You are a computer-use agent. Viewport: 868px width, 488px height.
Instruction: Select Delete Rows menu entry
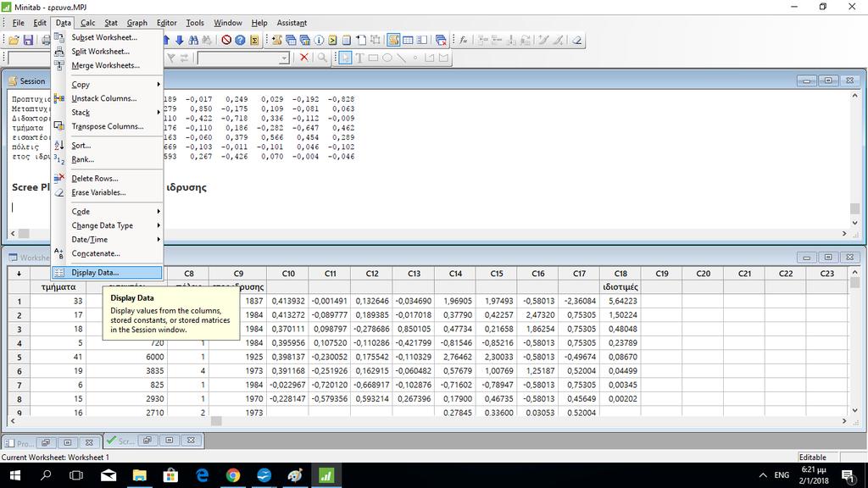(x=107, y=179)
